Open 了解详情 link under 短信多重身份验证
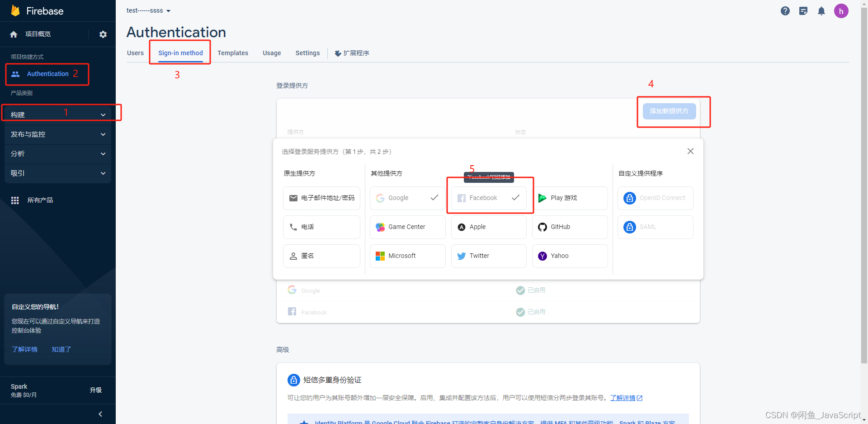868x424 pixels. coord(626,398)
